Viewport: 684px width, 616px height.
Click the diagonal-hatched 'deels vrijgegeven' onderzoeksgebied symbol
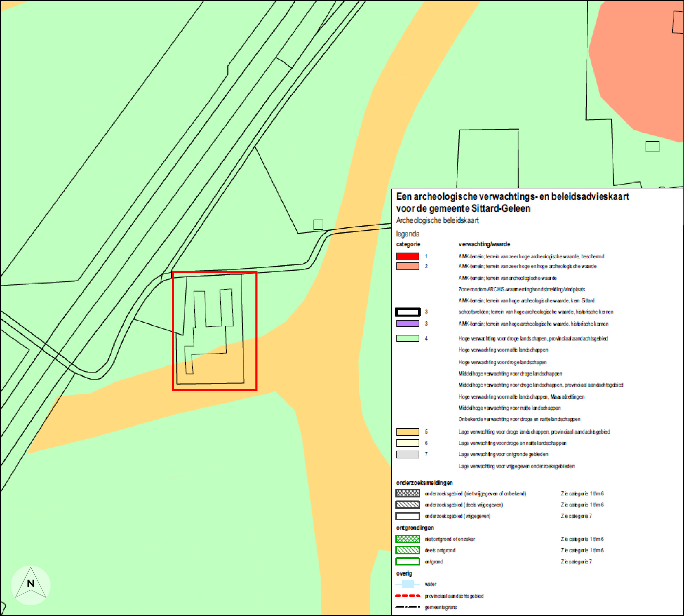click(x=408, y=505)
